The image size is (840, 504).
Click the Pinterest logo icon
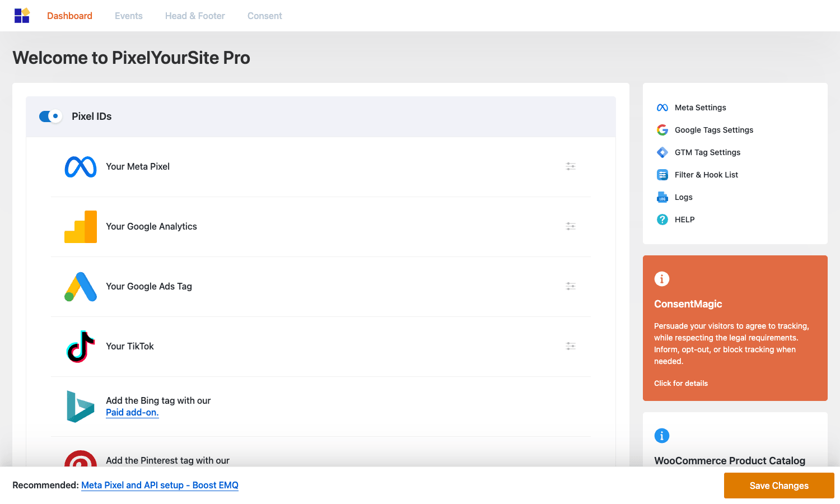[x=81, y=459]
